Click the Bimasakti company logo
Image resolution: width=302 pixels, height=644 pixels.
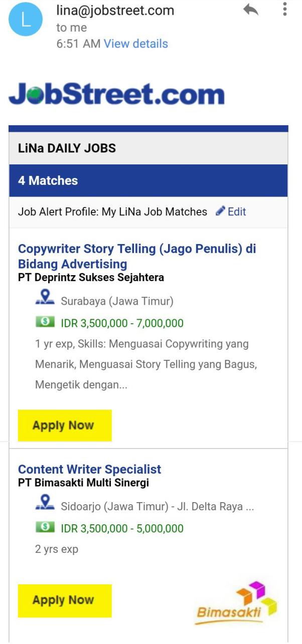pyautogui.click(x=237, y=603)
